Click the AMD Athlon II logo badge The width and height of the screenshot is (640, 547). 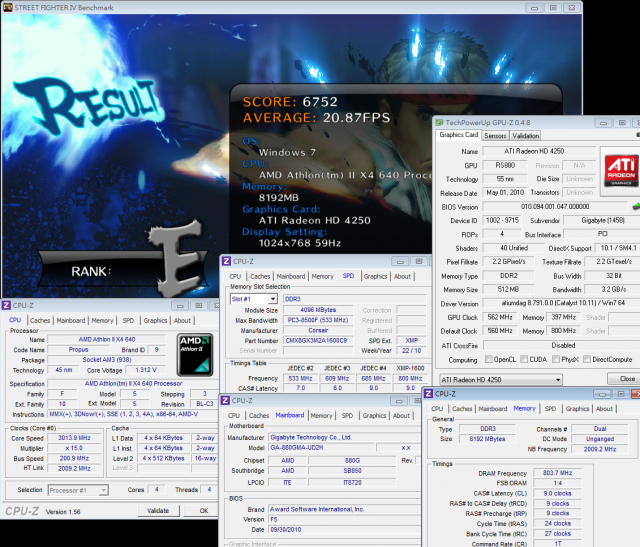[x=195, y=355]
